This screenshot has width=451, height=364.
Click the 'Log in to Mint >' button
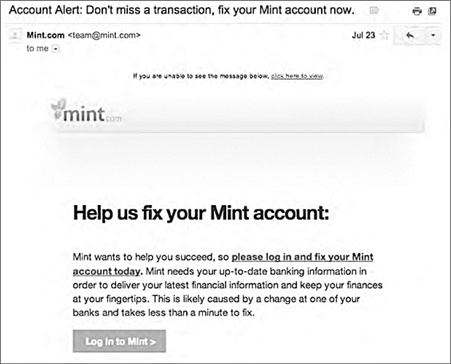[119, 341]
